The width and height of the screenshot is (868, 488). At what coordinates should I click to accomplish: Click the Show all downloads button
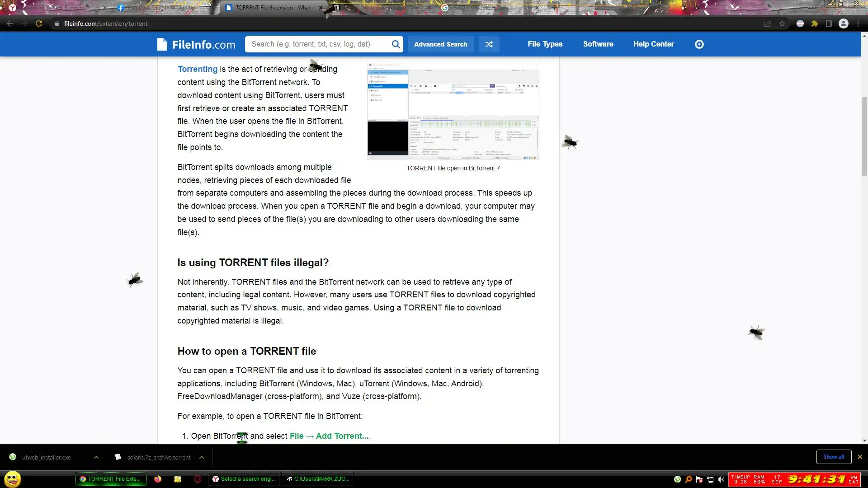click(833, 457)
